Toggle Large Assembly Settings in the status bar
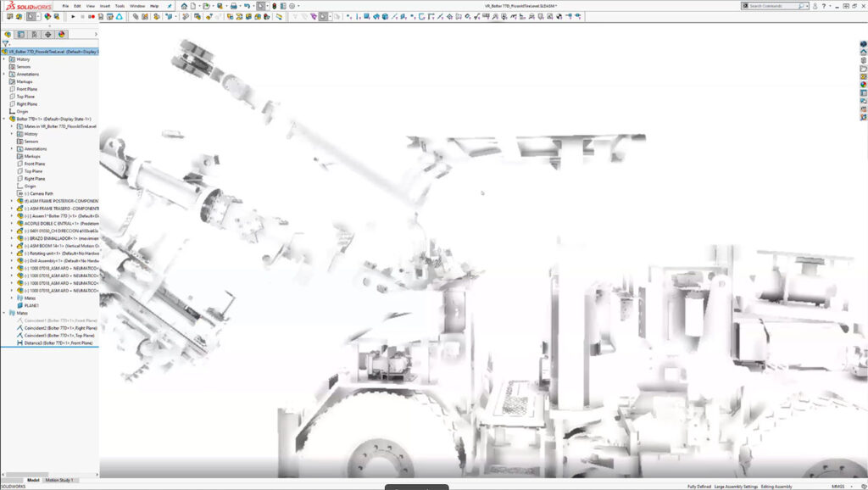This screenshot has width=868, height=490. [x=737, y=486]
